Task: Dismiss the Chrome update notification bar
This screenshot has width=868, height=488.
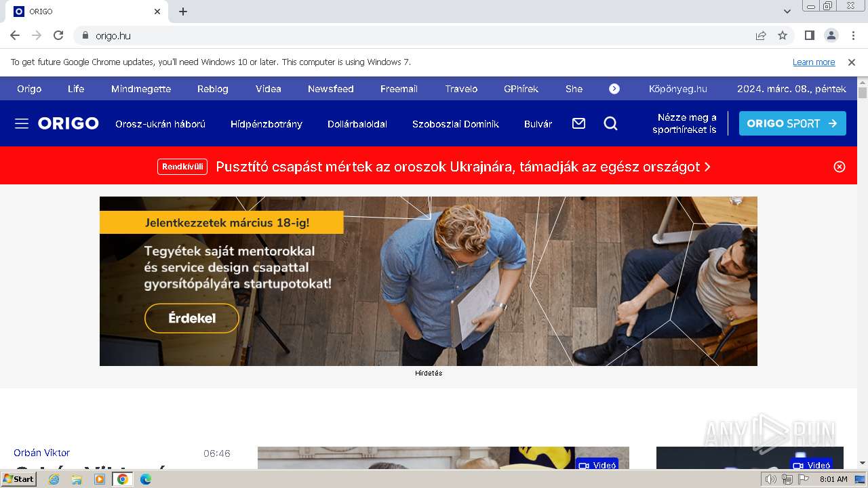Action: pos(852,62)
